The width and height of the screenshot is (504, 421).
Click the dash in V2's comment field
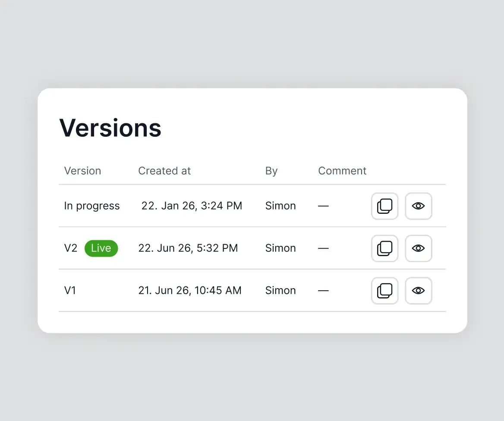[323, 248]
